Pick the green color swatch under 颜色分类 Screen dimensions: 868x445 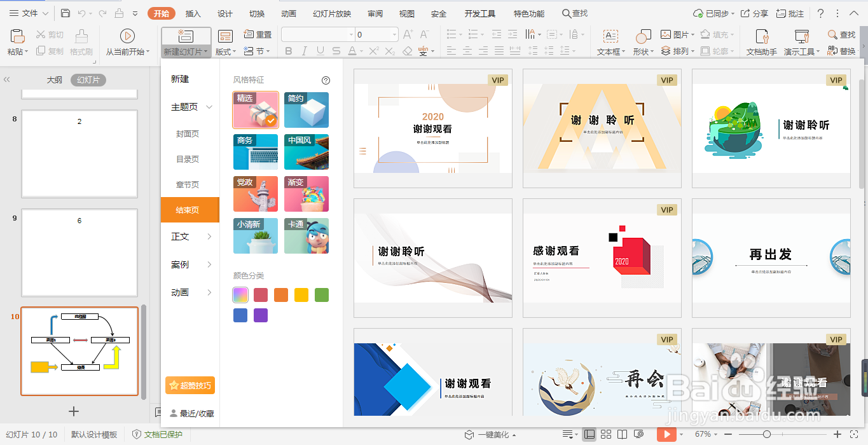pyautogui.click(x=321, y=294)
